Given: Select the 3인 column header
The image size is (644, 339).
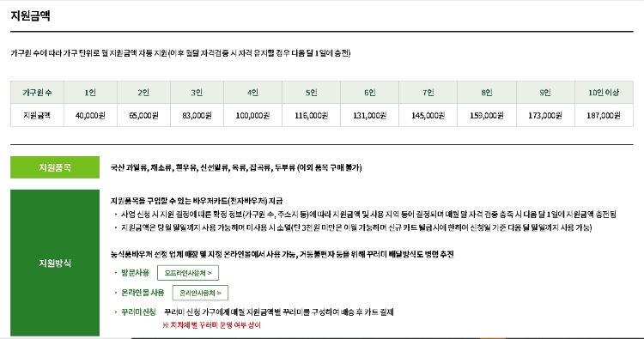Looking at the screenshot, I should pos(197,93).
